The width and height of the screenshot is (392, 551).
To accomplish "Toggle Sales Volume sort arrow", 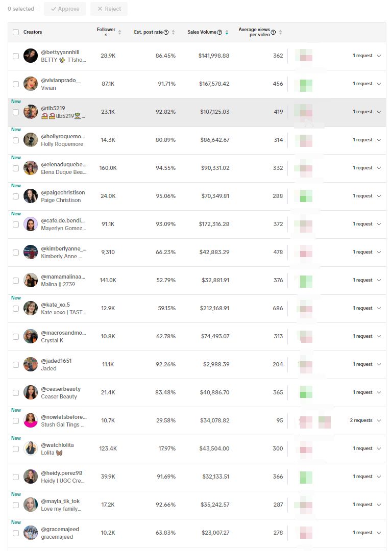I will click(x=227, y=32).
